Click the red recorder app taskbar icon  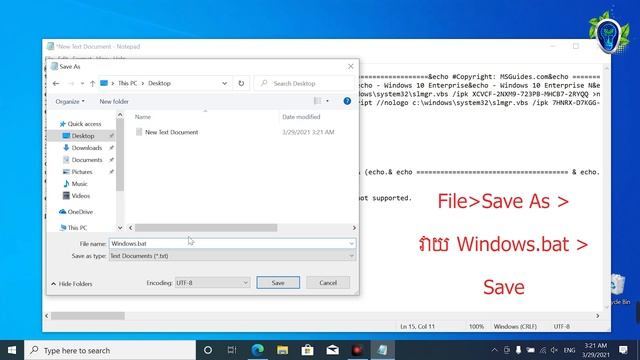pyautogui.click(x=357, y=350)
